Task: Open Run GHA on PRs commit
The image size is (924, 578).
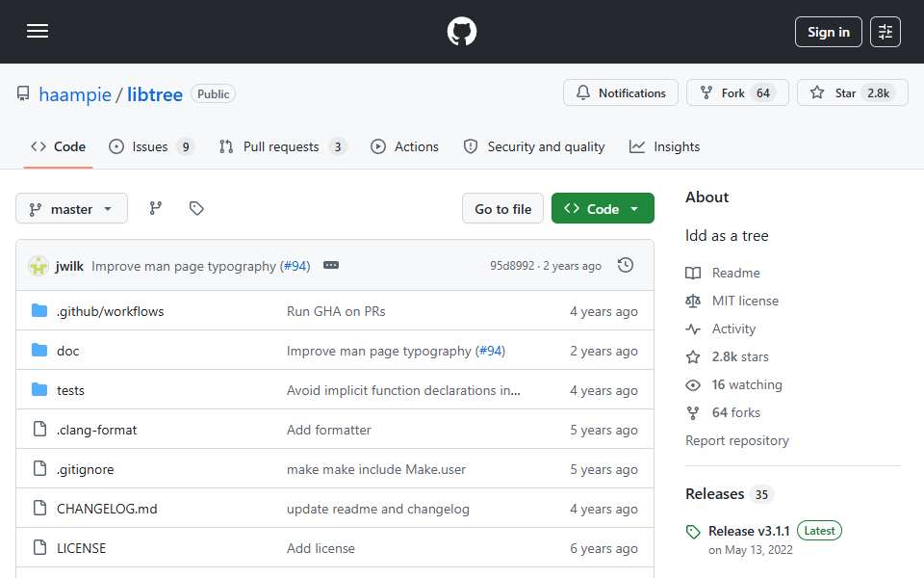Action: pyautogui.click(x=336, y=311)
